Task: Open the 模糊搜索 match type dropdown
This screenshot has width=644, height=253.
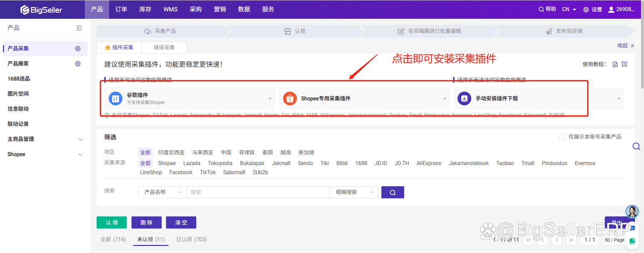Action: click(x=353, y=192)
